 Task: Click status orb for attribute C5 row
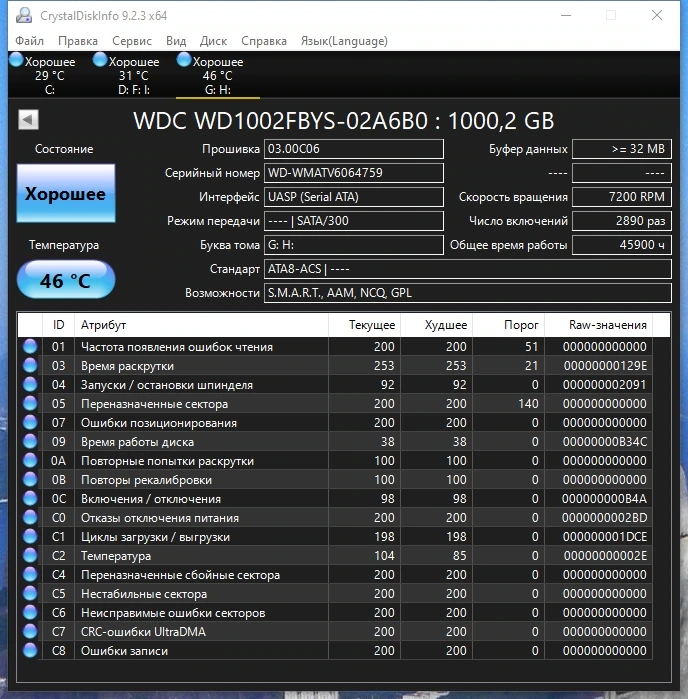click(x=30, y=593)
